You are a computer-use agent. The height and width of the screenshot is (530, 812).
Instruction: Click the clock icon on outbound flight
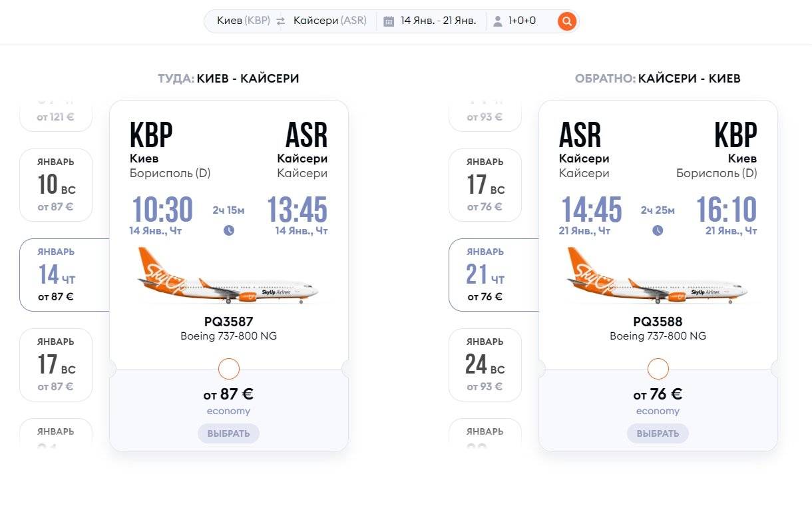tap(229, 230)
